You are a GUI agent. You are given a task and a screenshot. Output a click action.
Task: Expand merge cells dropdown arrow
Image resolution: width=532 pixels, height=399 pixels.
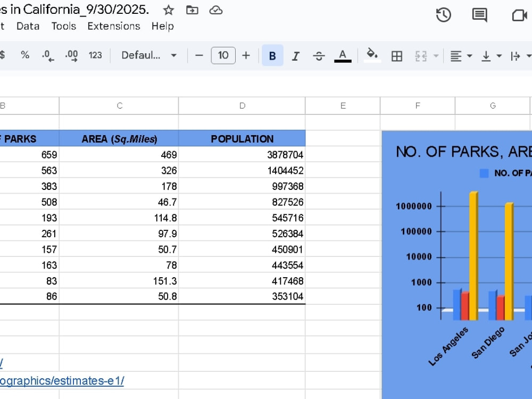point(436,56)
